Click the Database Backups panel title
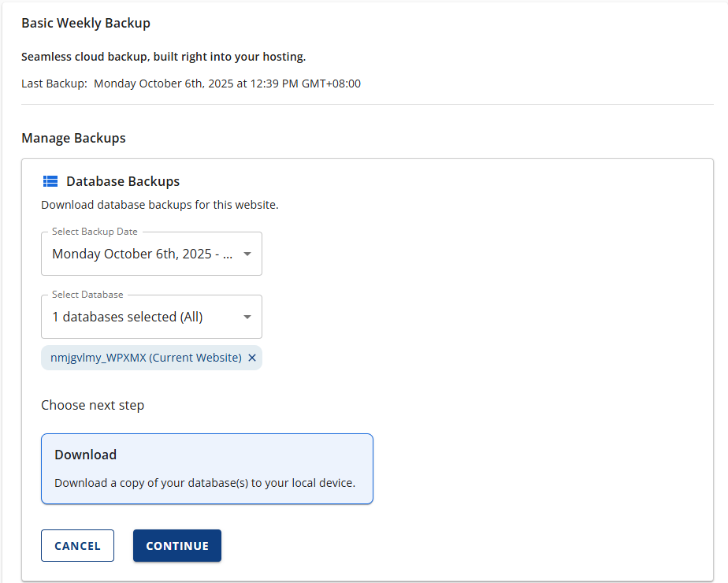Image resolution: width=728 pixels, height=583 pixels. [123, 181]
